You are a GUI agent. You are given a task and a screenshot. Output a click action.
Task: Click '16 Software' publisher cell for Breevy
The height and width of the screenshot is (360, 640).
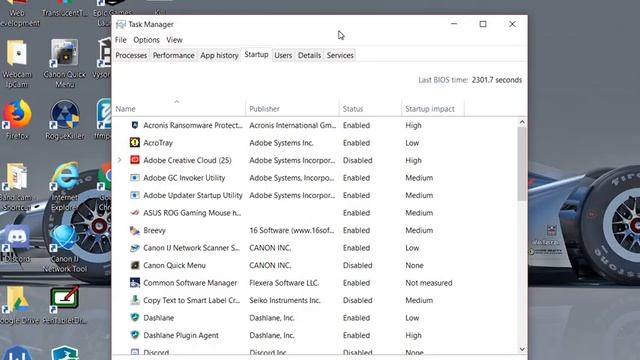point(291,230)
